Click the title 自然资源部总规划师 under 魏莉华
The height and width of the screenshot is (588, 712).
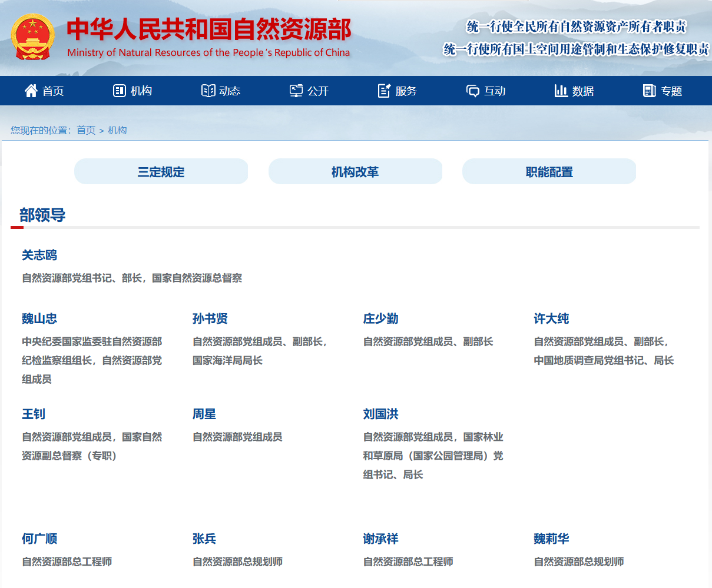(579, 562)
